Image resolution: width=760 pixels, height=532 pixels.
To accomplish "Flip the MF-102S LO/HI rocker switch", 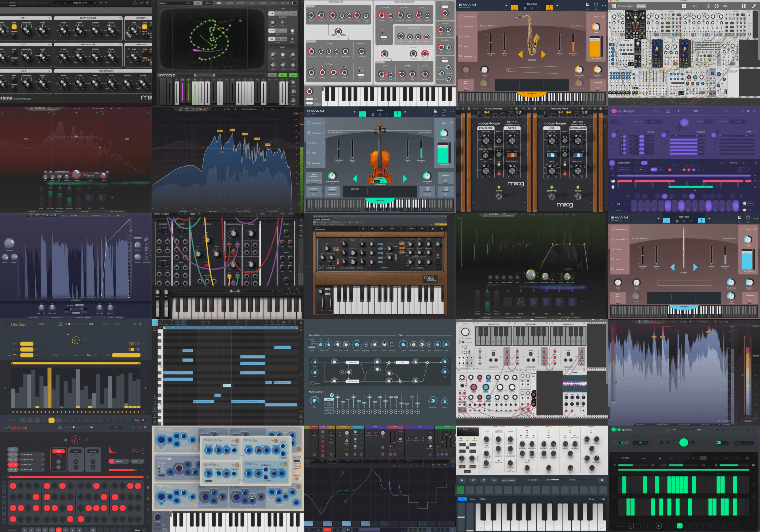I will [x=578, y=155].
